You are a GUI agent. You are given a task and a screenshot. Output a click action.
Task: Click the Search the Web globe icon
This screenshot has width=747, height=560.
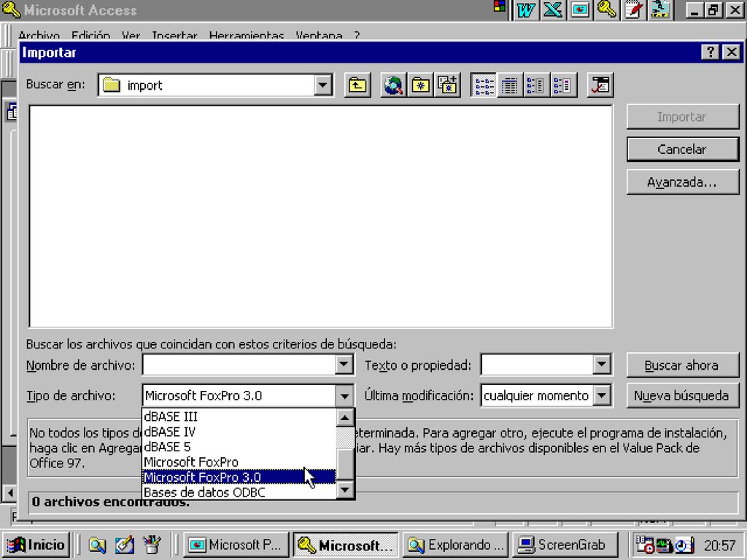click(x=393, y=85)
